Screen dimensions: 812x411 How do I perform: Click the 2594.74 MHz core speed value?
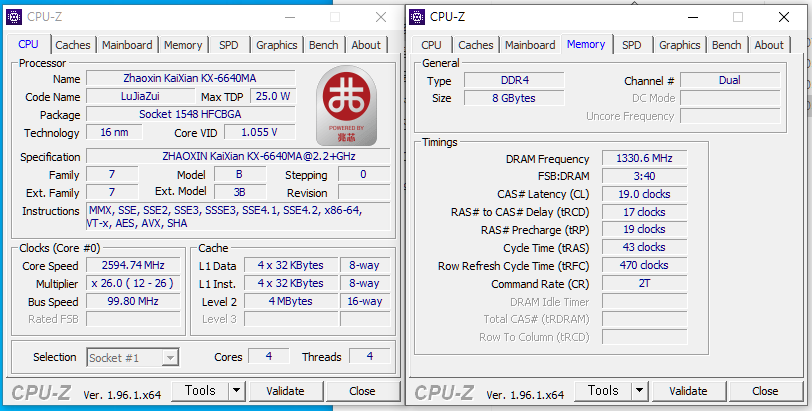[133, 265]
